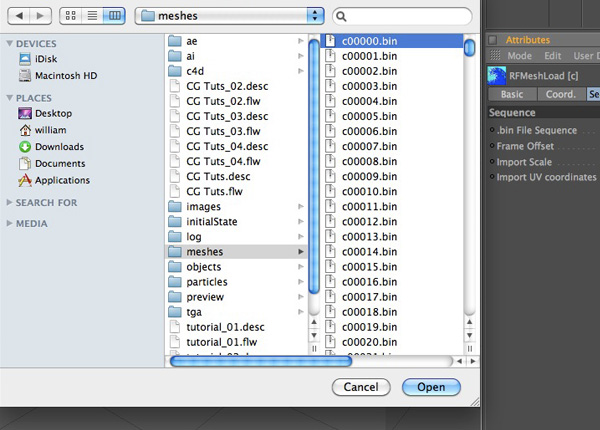
Task: Open the initialState folder
Action: [x=236, y=222]
